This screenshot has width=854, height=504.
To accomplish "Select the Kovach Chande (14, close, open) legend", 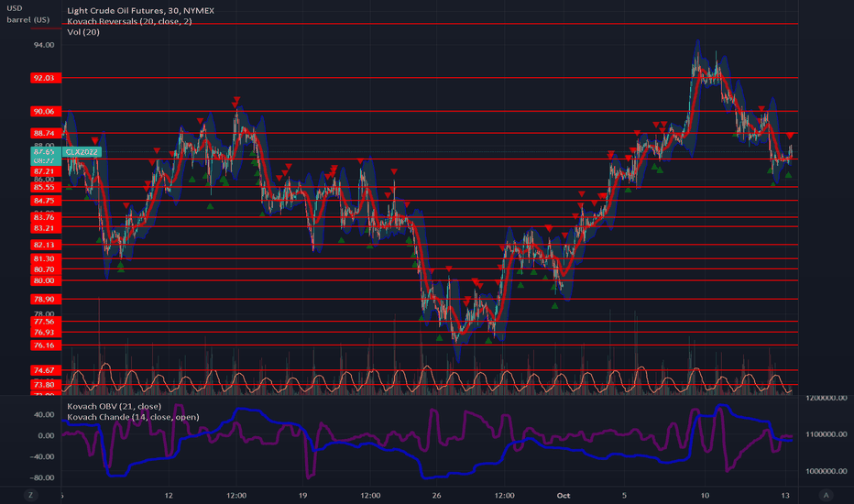I will click(133, 417).
